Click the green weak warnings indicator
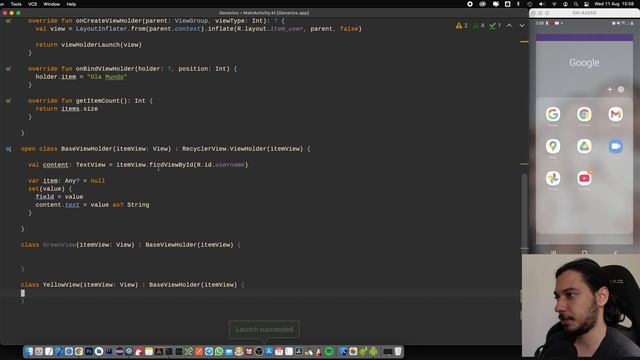 pos(478,25)
